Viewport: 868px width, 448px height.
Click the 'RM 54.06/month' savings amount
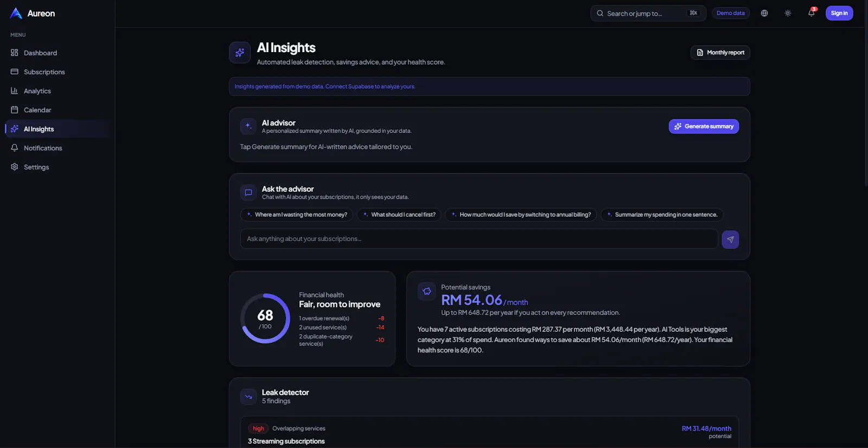click(484, 300)
